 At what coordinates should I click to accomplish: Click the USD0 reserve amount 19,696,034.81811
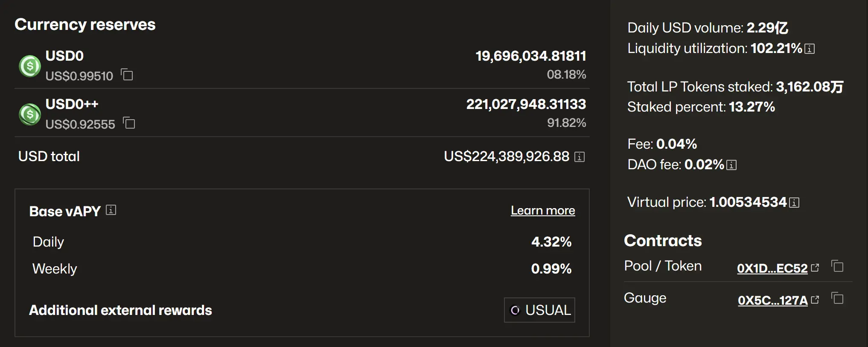pos(530,56)
